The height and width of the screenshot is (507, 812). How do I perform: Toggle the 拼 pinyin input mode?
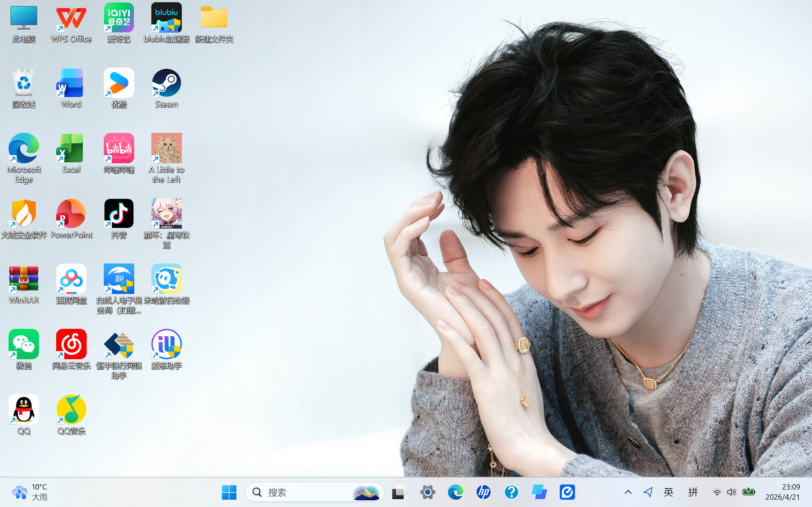click(x=693, y=492)
